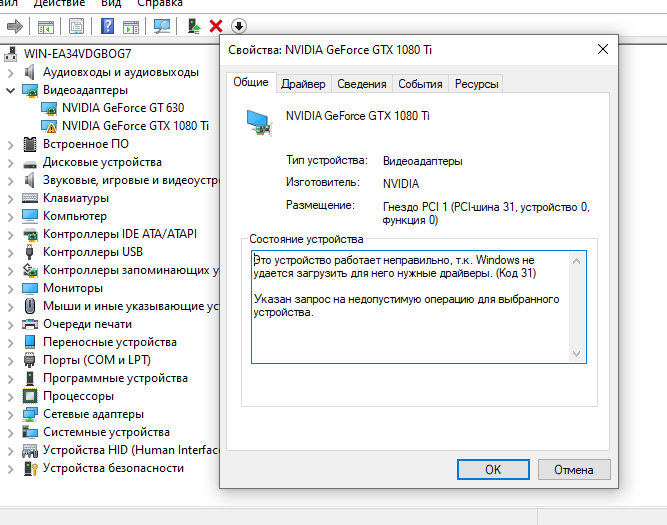
Task: Click the Дисковые устройства drive icon
Action: point(30,163)
